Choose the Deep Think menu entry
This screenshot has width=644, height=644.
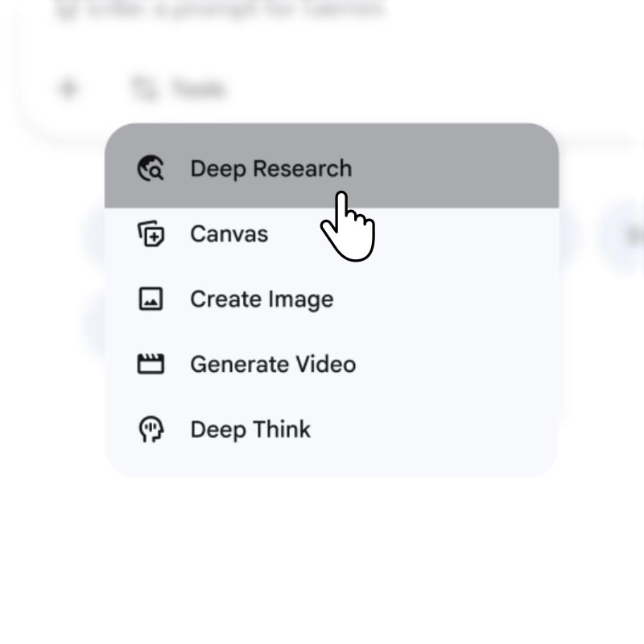tap(250, 429)
